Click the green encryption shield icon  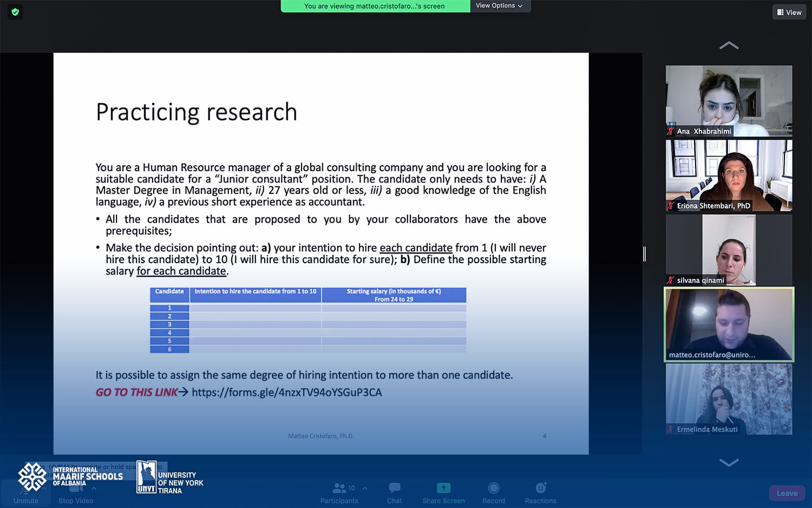tap(15, 12)
